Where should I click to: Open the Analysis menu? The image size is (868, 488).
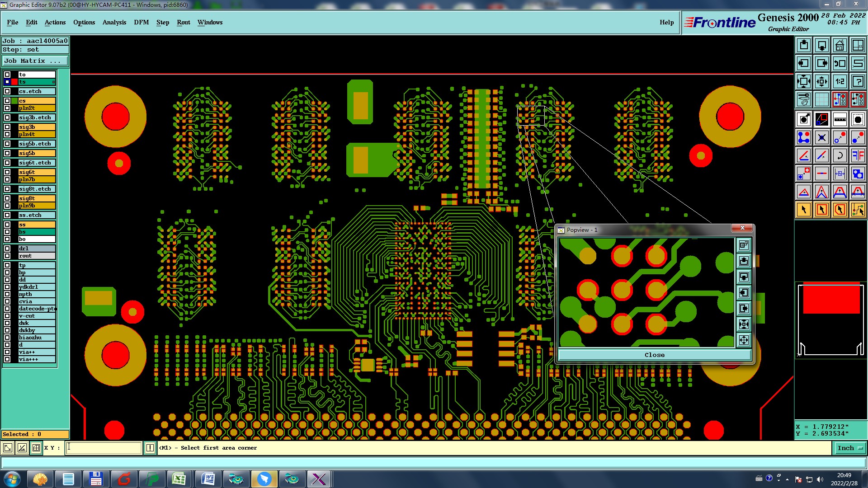coord(114,22)
